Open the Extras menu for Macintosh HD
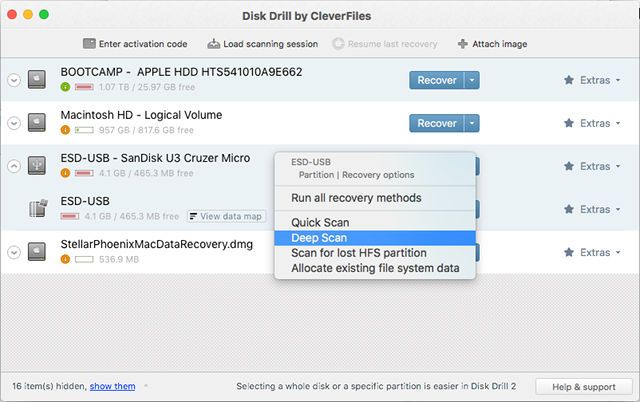Image resolution: width=640 pixels, height=402 pixels. pyautogui.click(x=587, y=123)
